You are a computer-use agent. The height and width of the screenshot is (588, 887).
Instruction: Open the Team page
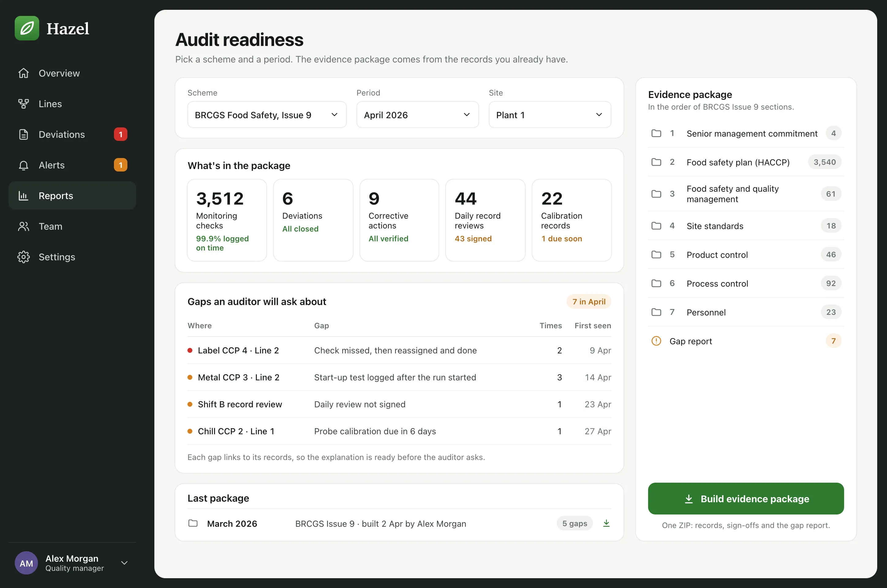click(x=72, y=227)
